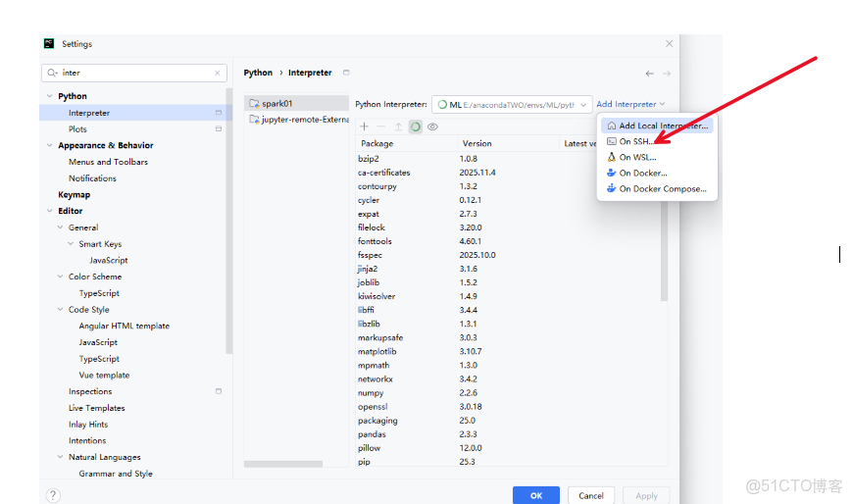853x504 pixels.
Task: Toggle show early releases eye icon
Action: 432,126
